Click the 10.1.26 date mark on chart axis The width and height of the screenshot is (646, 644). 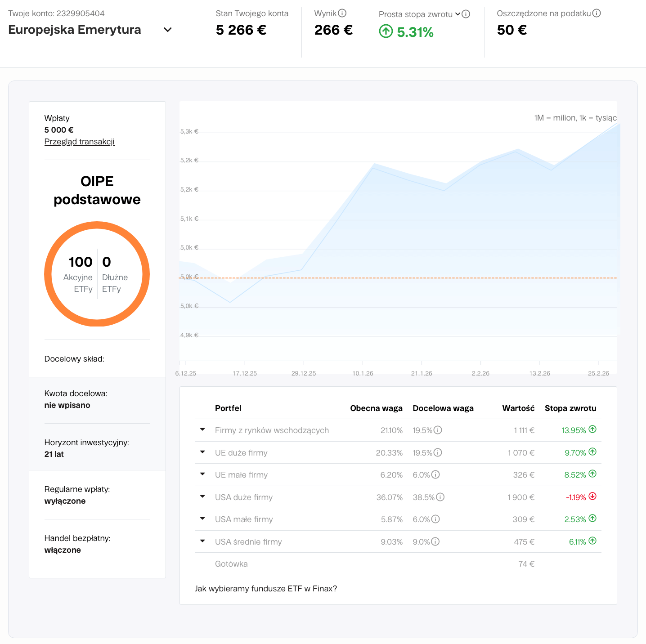(x=363, y=373)
